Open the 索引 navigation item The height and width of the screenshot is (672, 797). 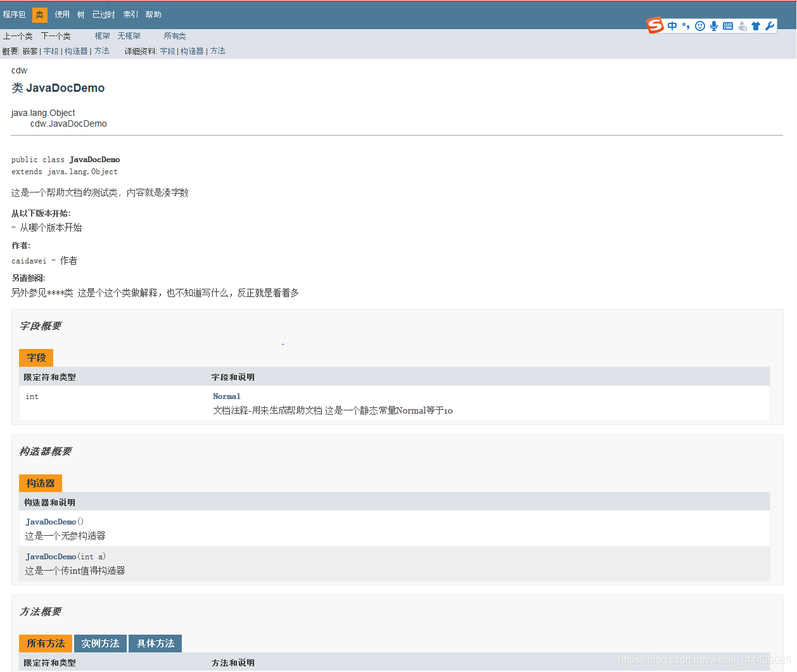131,15
